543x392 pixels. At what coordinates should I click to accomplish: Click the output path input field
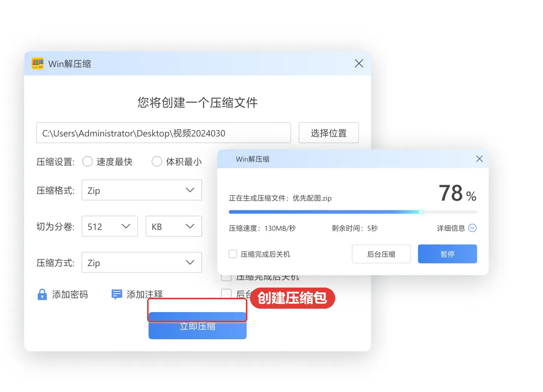click(164, 133)
